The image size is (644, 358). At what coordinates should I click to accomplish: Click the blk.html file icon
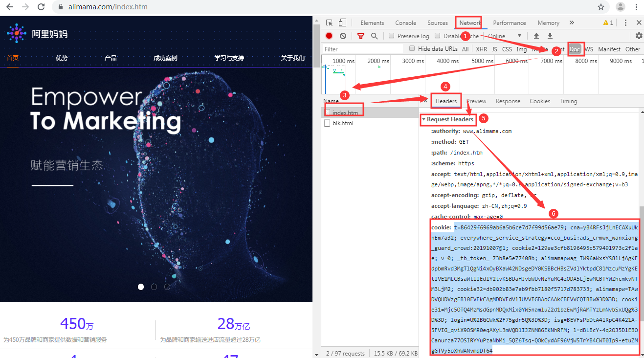[328, 123]
